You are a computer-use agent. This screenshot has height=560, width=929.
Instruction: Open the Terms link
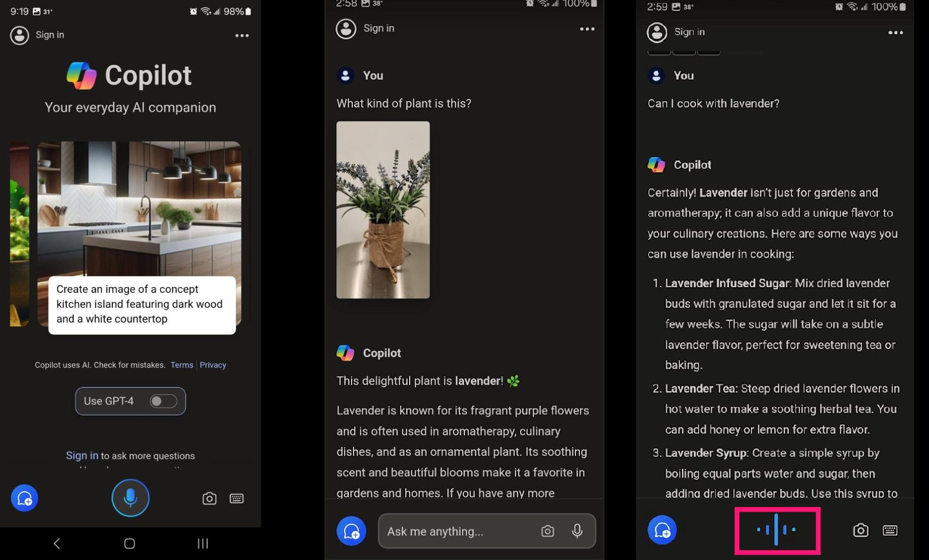tap(182, 365)
